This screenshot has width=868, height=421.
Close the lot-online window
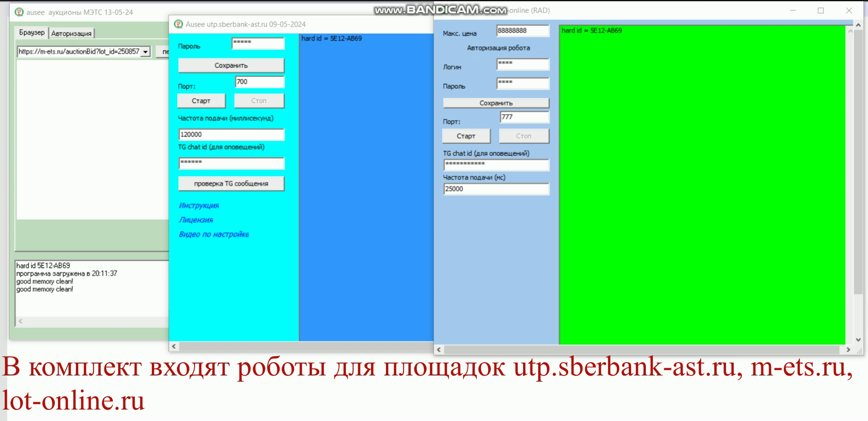tap(849, 11)
